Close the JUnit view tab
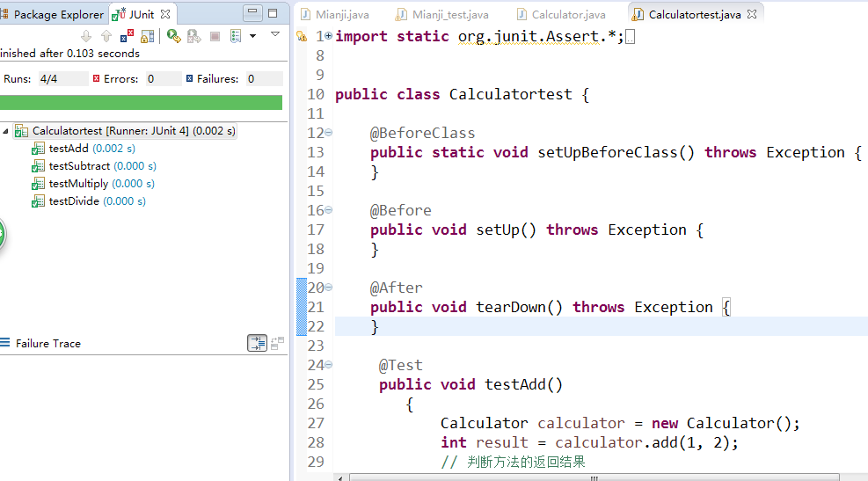The width and height of the screenshot is (868, 481). [165, 14]
